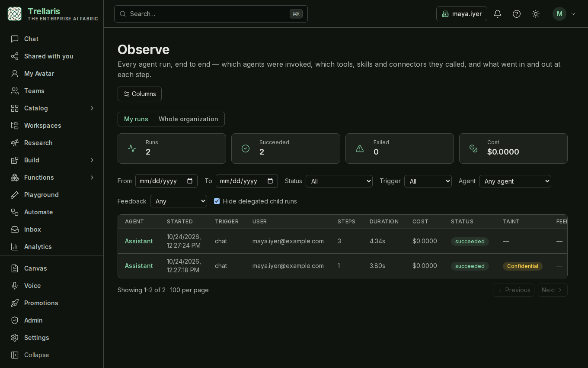Open notifications bell
The image size is (588, 368).
(498, 14)
